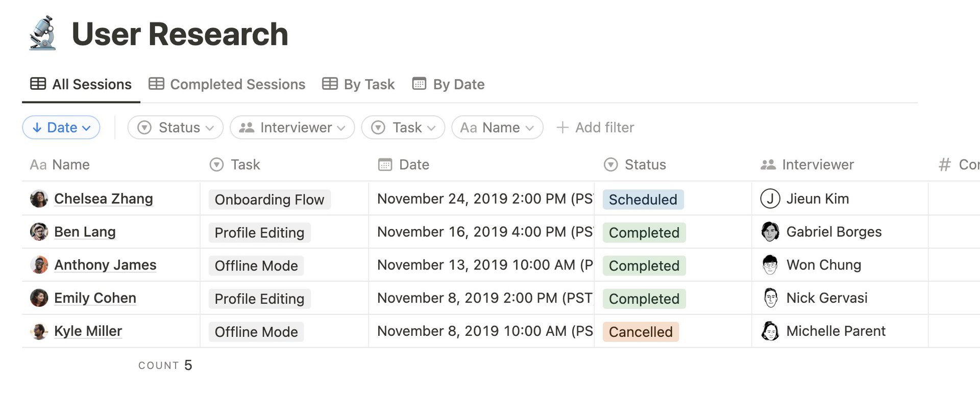980x393 pixels.
Task: Click the Add filter button
Action: tap(595, 128)
